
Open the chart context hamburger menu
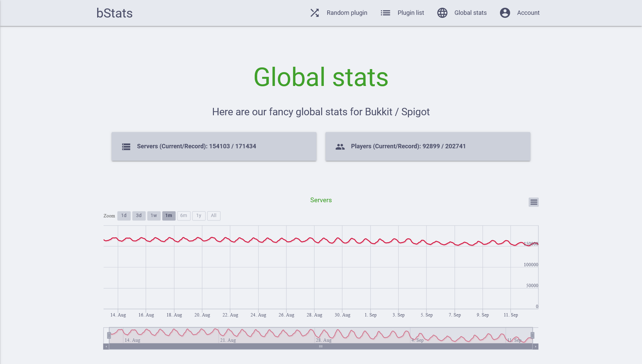pos(534,202)
